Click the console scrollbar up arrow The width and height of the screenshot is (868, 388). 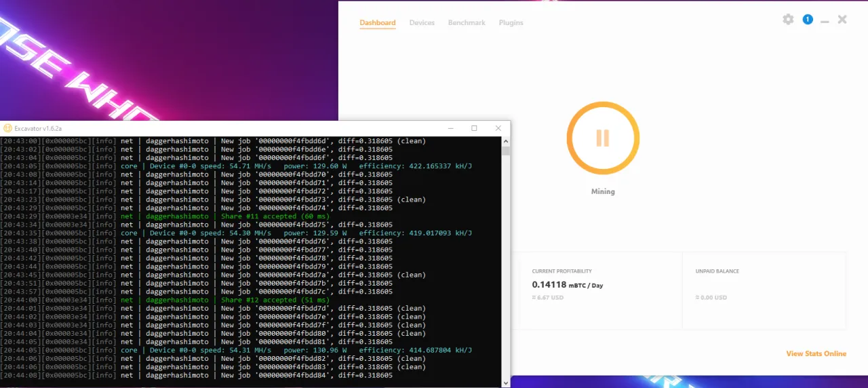click(506, 140)
